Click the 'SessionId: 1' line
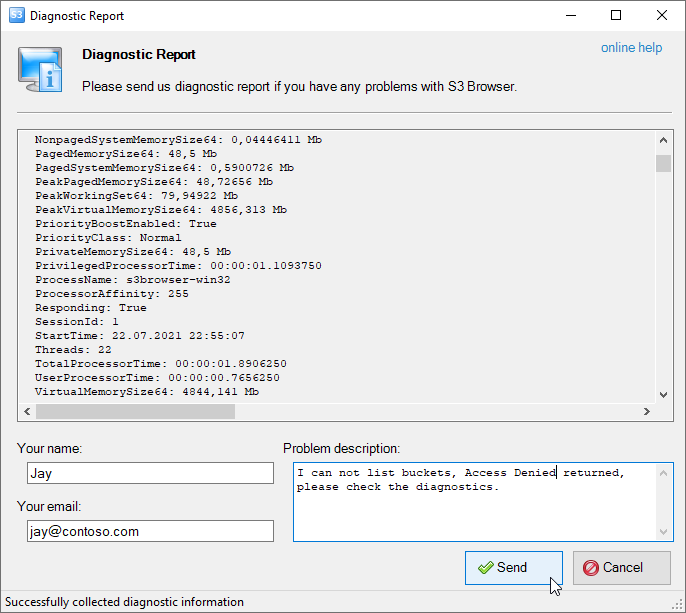The image size is (686, 613). pyautogui.click(x=77, y=322)
